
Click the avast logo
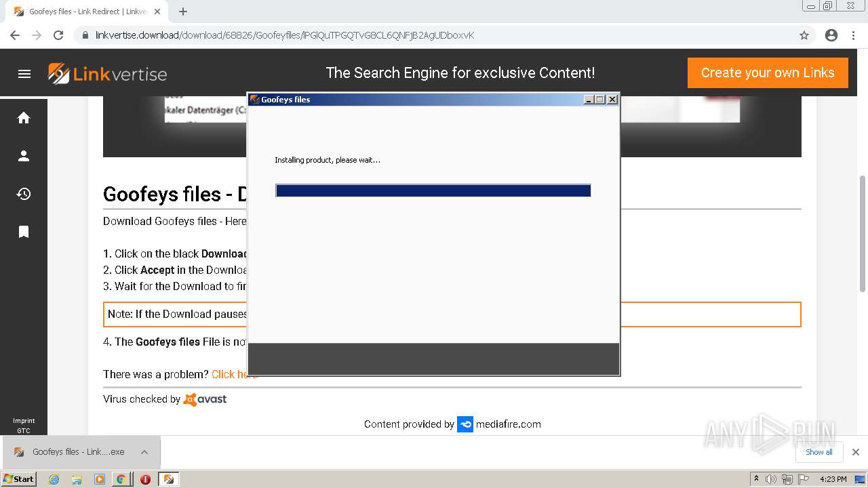[205, 399]
